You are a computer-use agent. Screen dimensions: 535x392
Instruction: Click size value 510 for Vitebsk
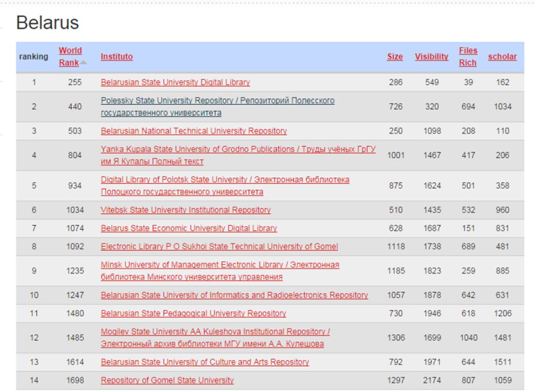pyautogui.click(x=396, y=210)
